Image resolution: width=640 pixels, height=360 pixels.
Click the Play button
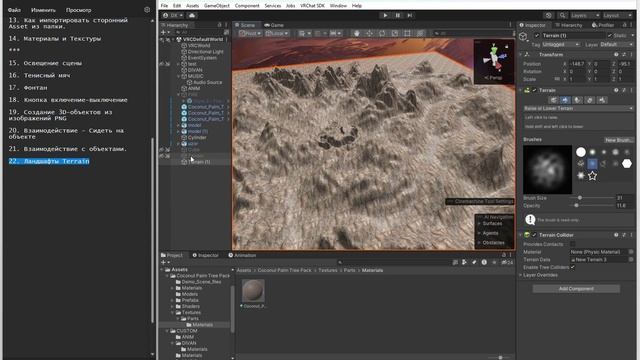tap(385, 16)
